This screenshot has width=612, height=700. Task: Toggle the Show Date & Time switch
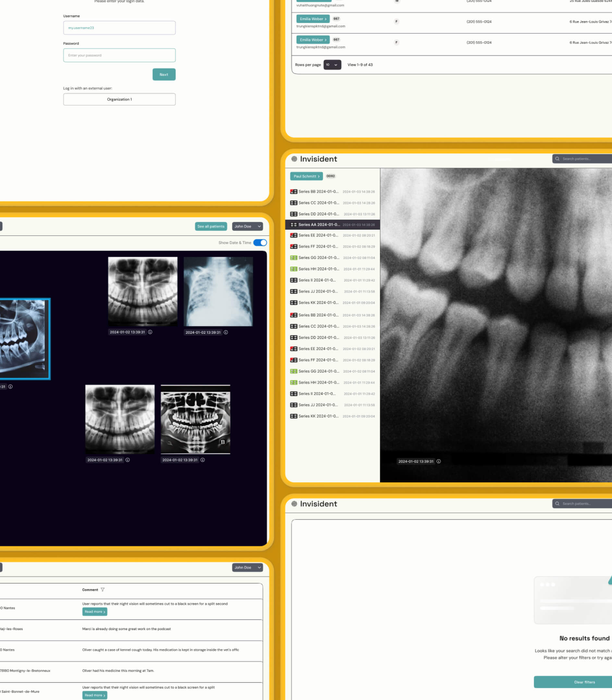(x=260, y=243)
